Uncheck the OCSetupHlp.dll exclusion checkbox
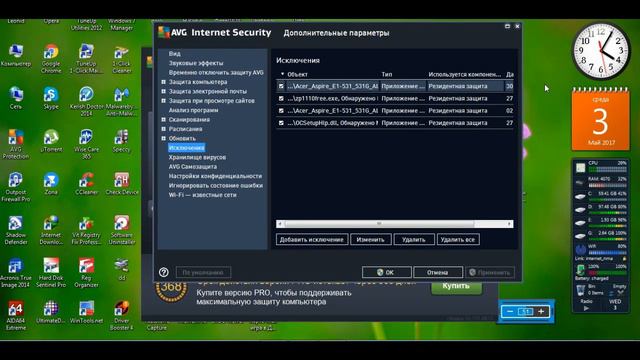This screenshot has height=360, width=640. tap(281, 123)
